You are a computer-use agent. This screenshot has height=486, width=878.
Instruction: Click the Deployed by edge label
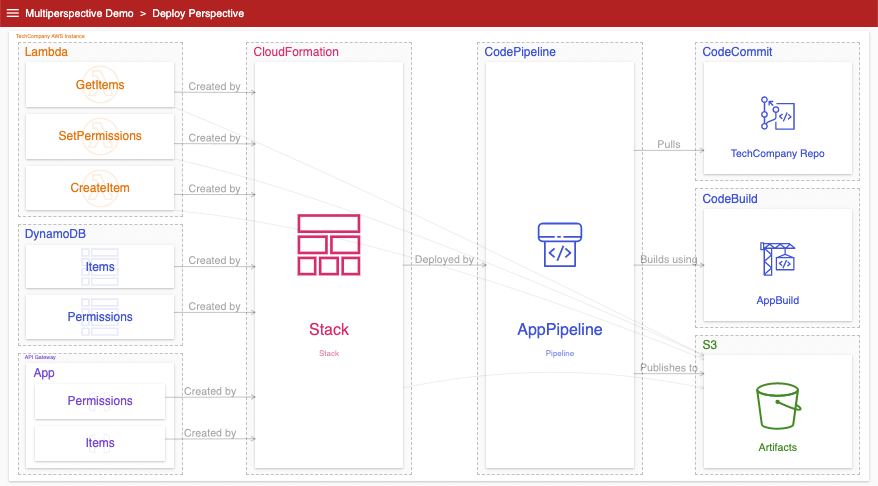(444, 259)
